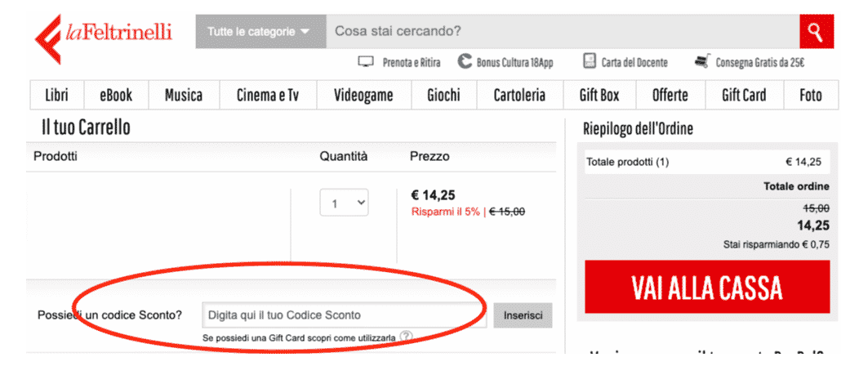Click the Bonus Cultura 18App icon

click(x=465, y=62)
